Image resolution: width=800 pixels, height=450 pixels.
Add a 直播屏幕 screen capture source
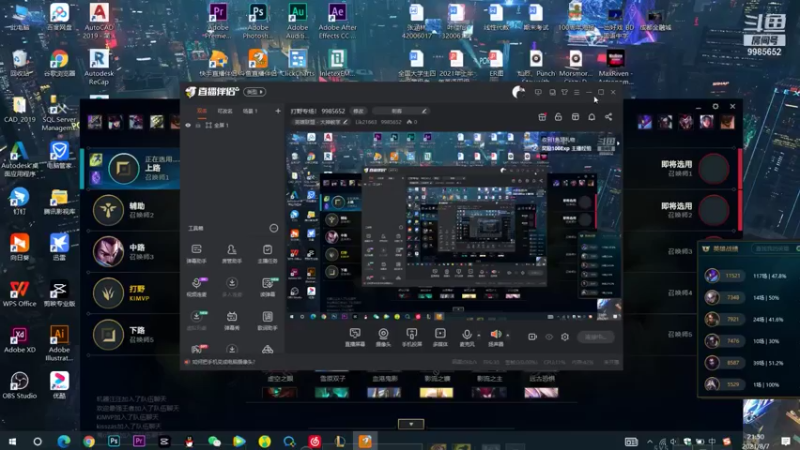[x=355, y=337]
